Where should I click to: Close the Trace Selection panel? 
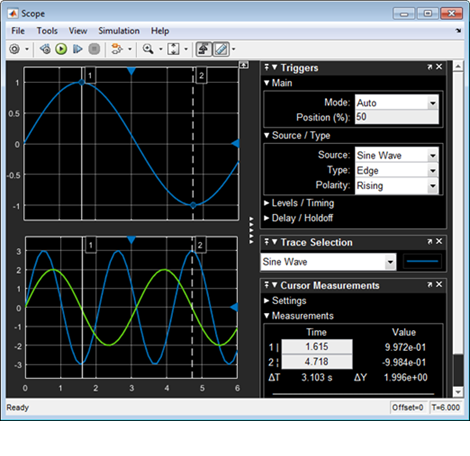(439, 241)
